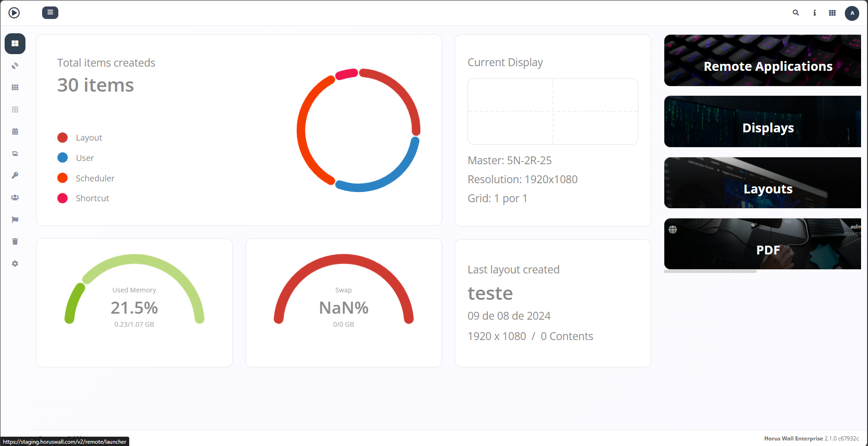Click the flag icon in sidebar
Viewport: 868px width, 446px height.
(x=15, y=220)
